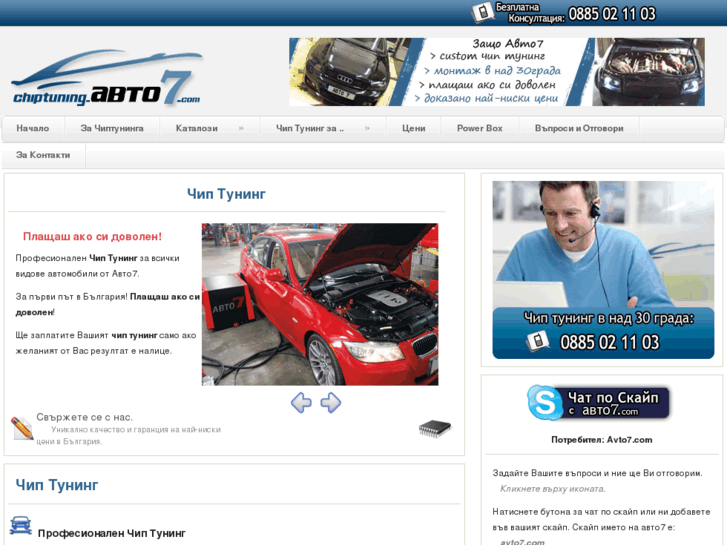This screenshot has height=545, width=727.
Task: Open the Каталози menu
Action: tap(197, 128)
